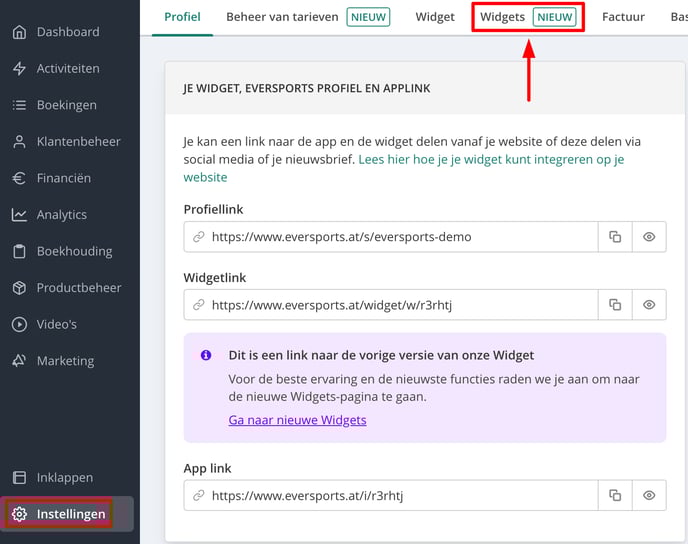Go to Activiteiten in sidebar

[x=68, y=68]
